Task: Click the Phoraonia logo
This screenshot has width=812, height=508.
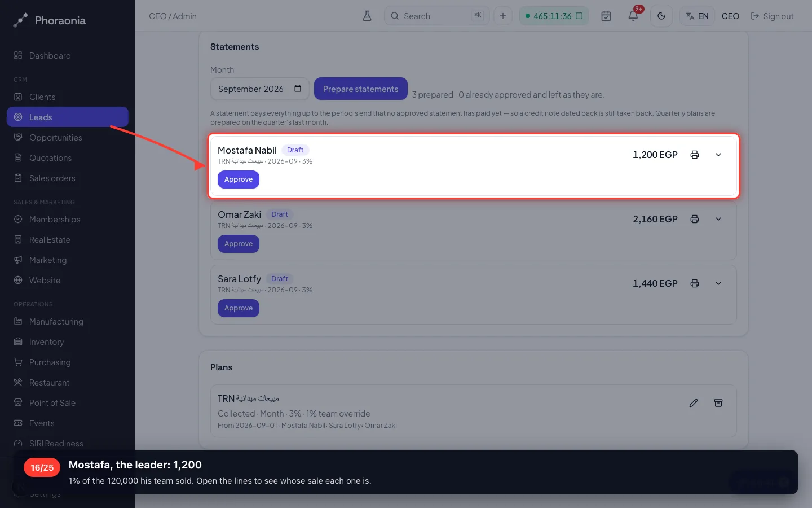Action: (x=50, y=20)
